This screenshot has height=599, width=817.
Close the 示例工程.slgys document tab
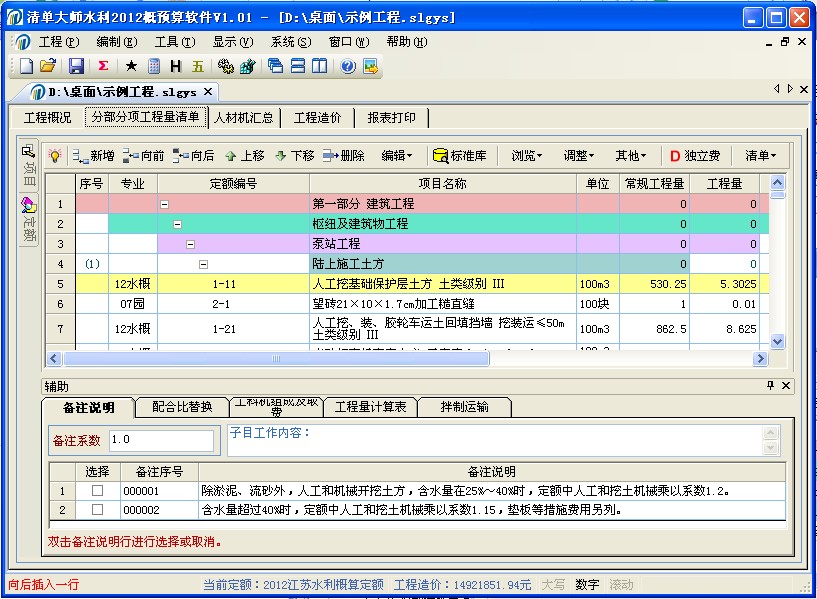tap(208, 92)
